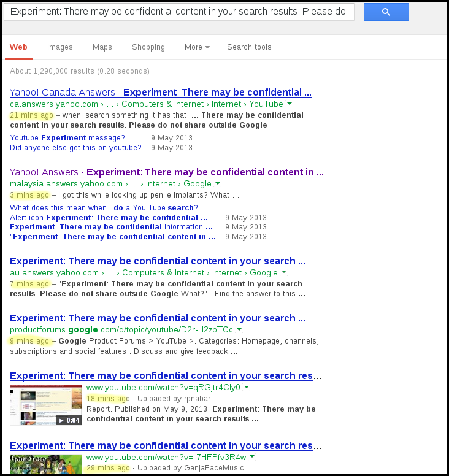This screenshot has height=476, width=449.
Task: Switch to the Web tab
Action: point(18,47)
